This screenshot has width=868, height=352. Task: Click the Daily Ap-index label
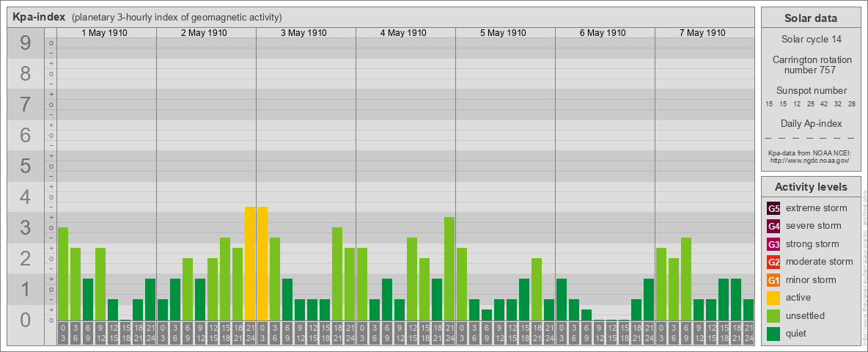tap(811, 123)
